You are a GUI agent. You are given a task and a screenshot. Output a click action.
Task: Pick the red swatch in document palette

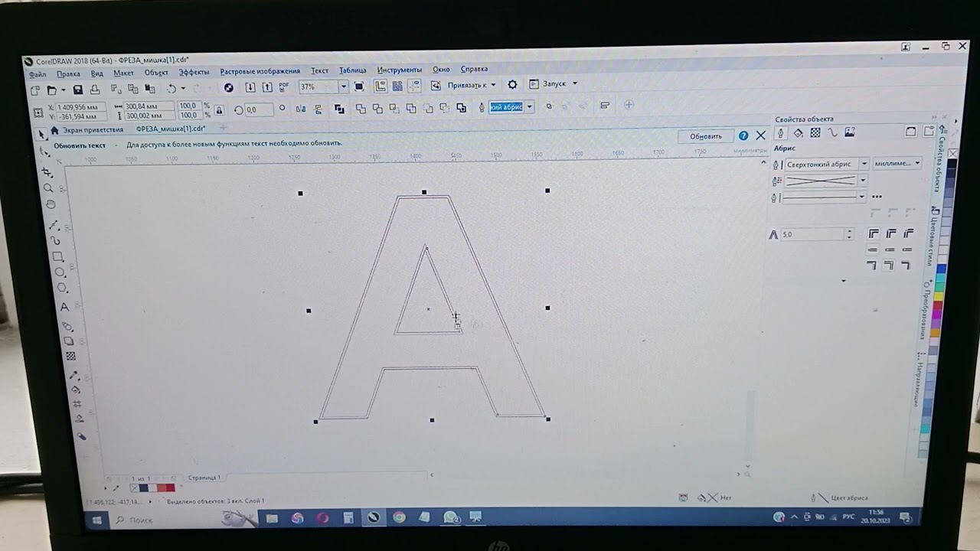tap(169, 487)
